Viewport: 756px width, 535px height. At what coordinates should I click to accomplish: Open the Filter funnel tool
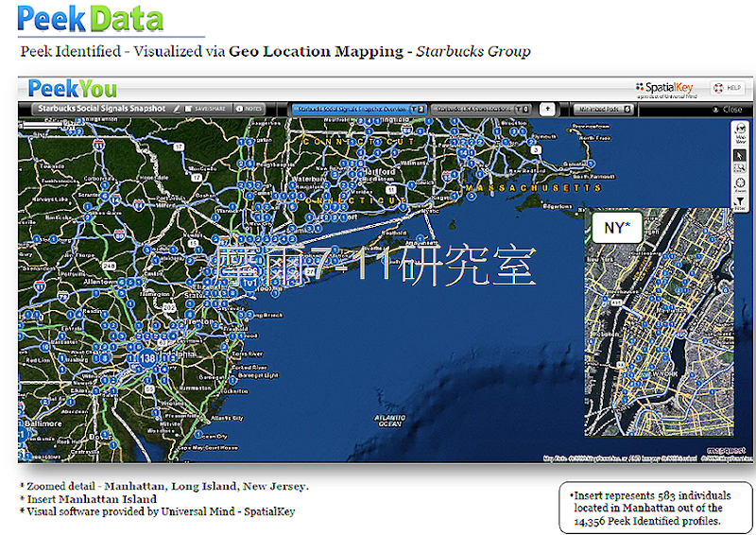(740, 203)
